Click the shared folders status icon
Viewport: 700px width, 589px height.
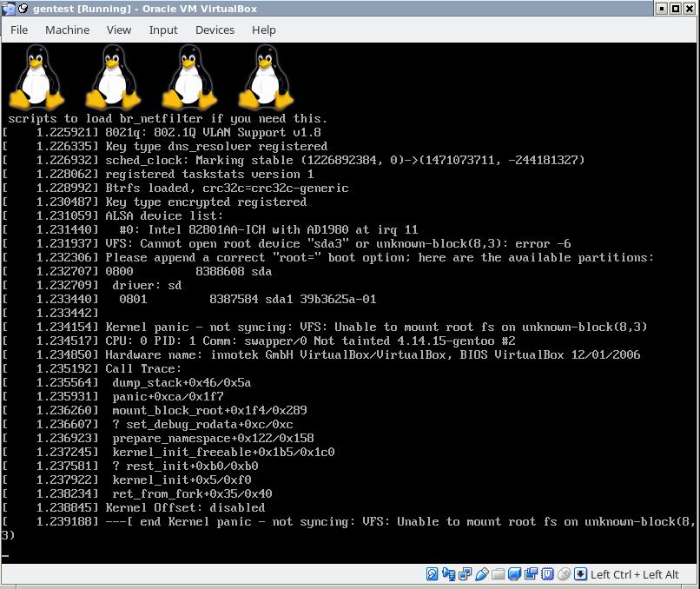tap(499, 574)
